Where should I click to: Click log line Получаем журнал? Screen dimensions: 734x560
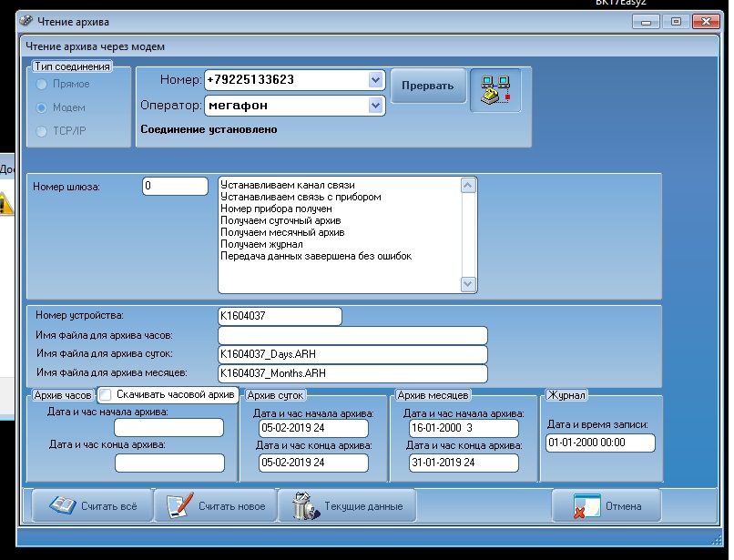[261, 244]
